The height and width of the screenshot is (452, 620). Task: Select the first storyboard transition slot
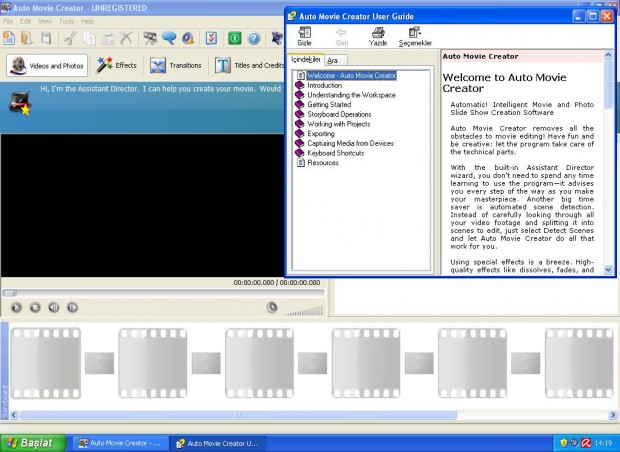(100, 363)
